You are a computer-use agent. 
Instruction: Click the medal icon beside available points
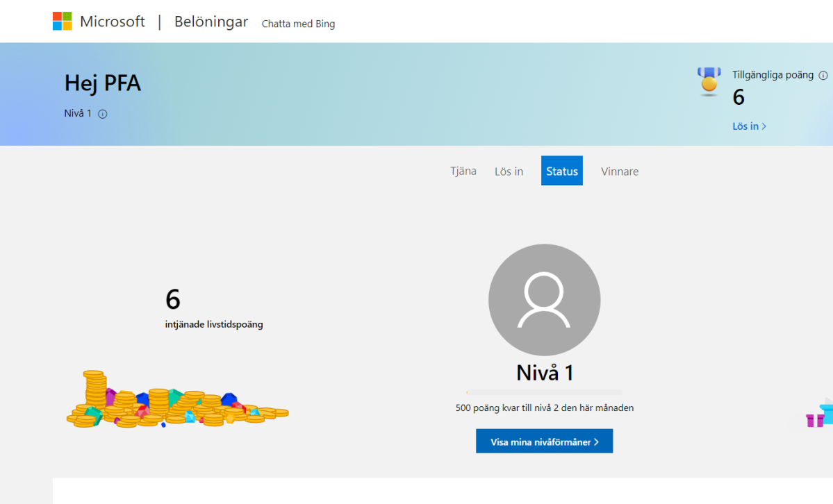click(709, 81)
